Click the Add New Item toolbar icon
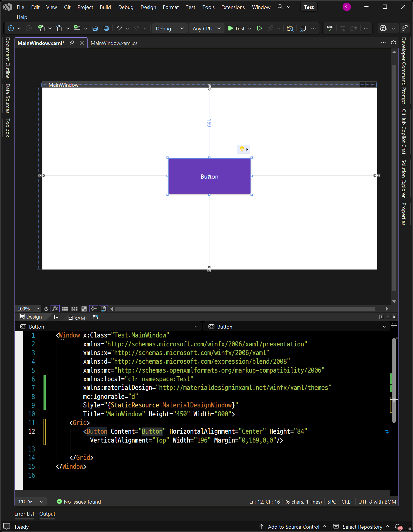The image size is (413, 532). [x=77, y=28]
